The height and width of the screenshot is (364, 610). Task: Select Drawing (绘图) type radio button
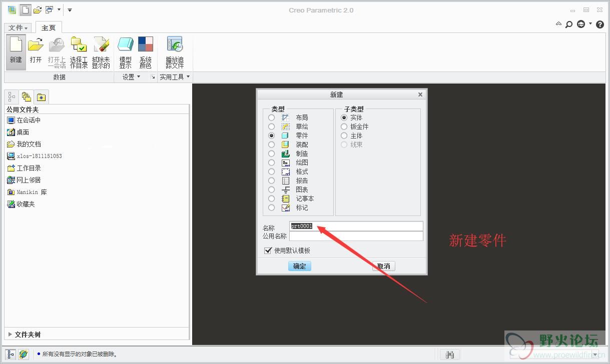pos(271,162)
